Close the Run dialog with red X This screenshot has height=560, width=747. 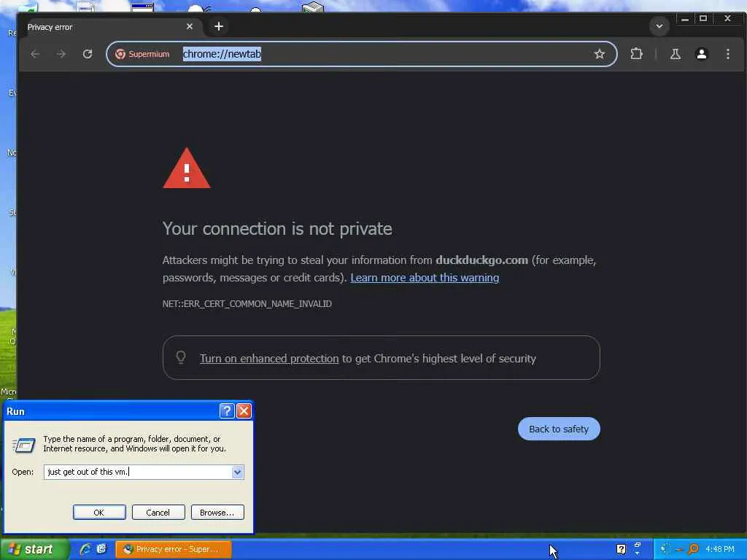point(244,411)
